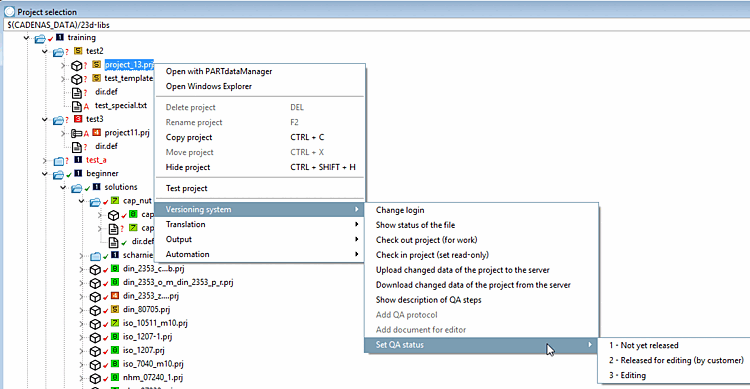Click the green QA badge on iso_1207.prj
This screenshot has width=750, height=389.
(115, 350)
